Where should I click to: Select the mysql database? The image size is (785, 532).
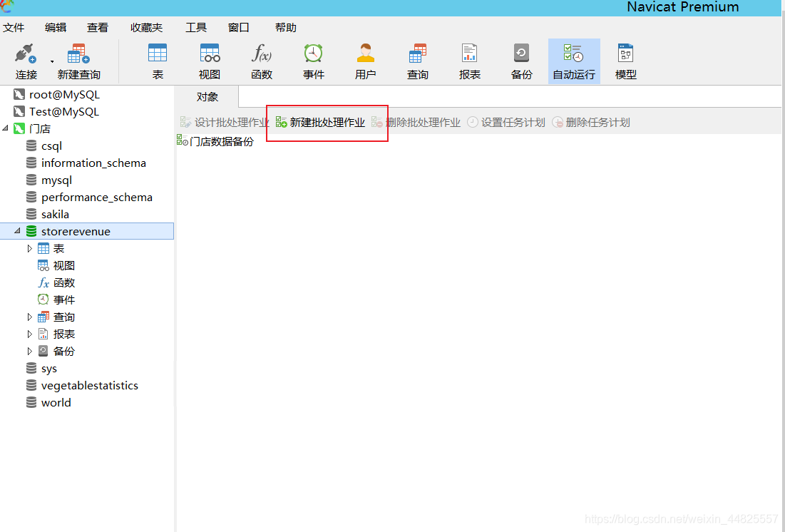click(56, 180)
